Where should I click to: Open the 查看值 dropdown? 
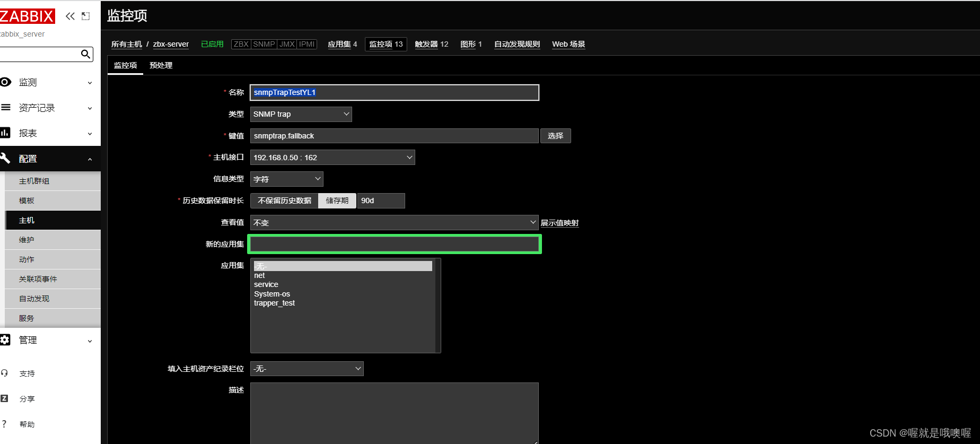click(394, 223)
